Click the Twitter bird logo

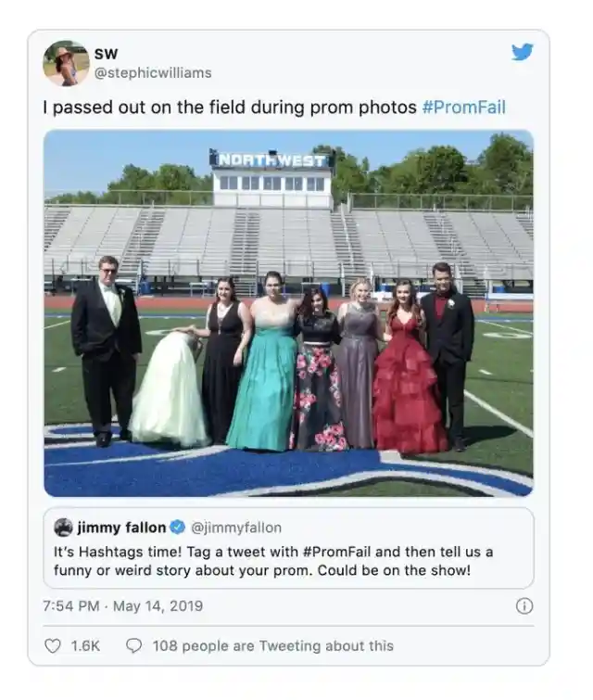click(x=522, y=52)
